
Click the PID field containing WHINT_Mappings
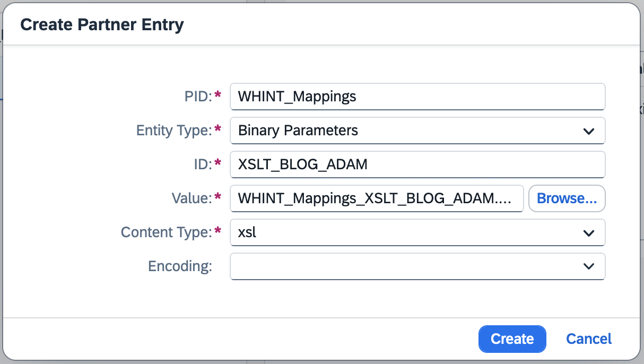417,97
